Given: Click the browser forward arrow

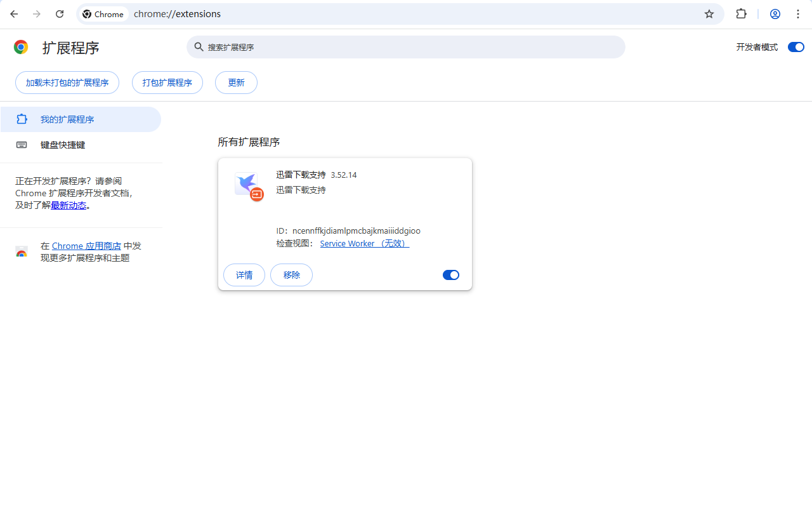Looking at the screenshot, I should click(37, 14).
